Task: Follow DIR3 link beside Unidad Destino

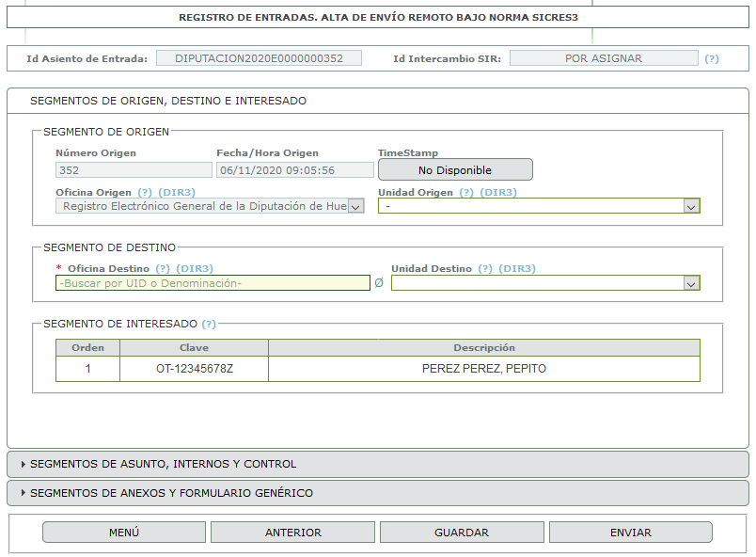Action: coord(517,268)
